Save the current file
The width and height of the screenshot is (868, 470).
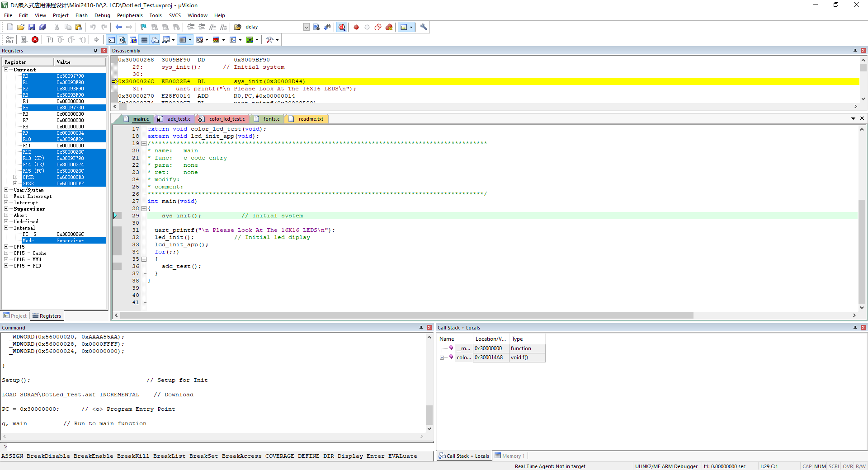tap(32, 27)
